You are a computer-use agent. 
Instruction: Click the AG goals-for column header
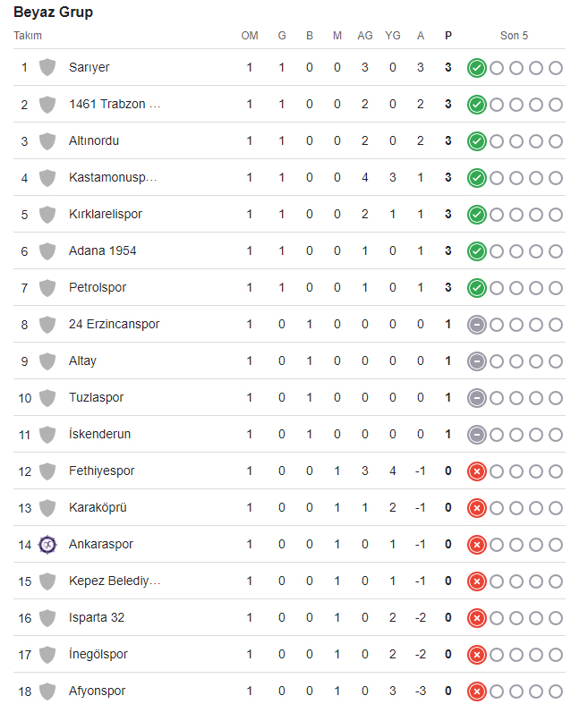click(365, 36)
